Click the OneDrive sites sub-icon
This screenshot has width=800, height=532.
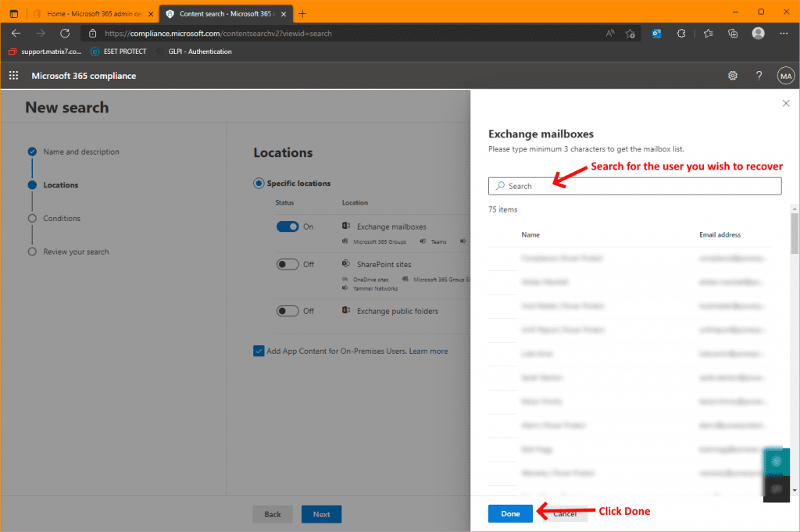coord(345,279)
